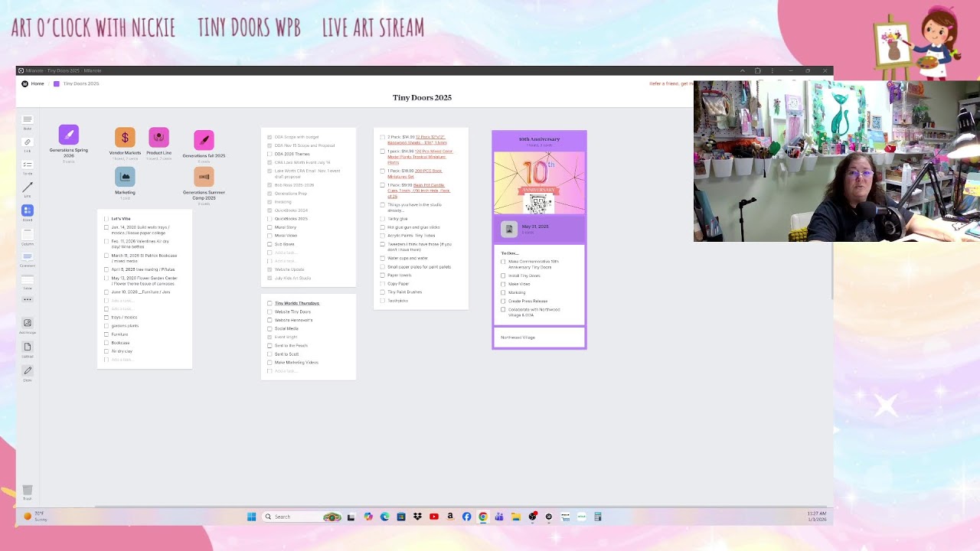Click the 10th Anniversary image thumbnail
Screen dimensions: 980x551
click(x=539, y=182)
